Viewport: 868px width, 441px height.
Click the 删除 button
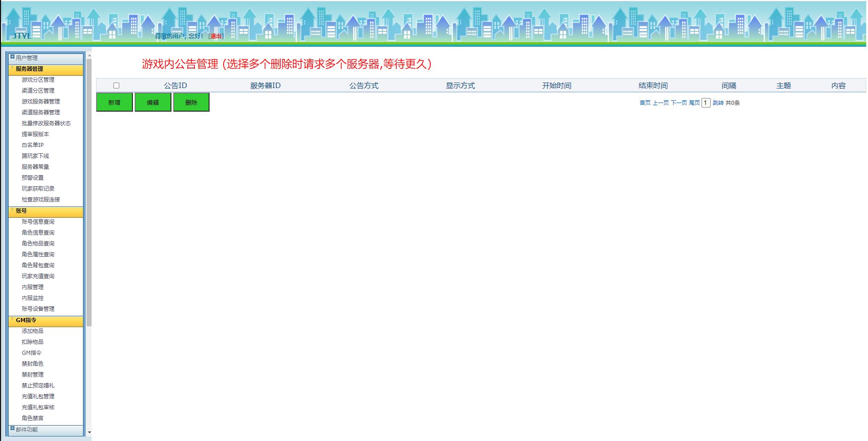click(x=191, y=102)
